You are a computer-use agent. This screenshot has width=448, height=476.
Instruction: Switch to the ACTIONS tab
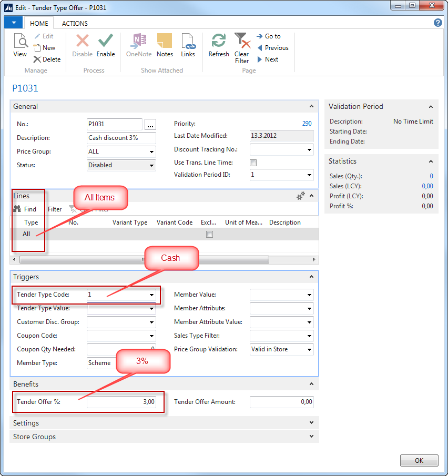[75, 23]
